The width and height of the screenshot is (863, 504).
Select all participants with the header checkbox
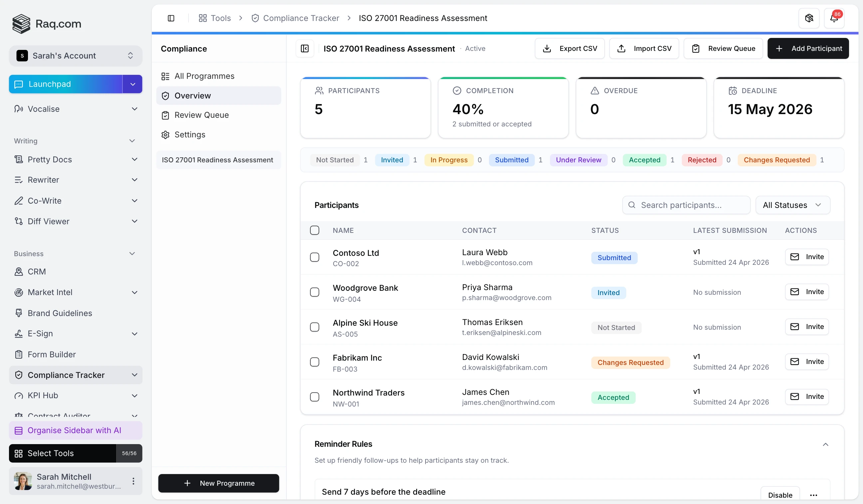314,230
